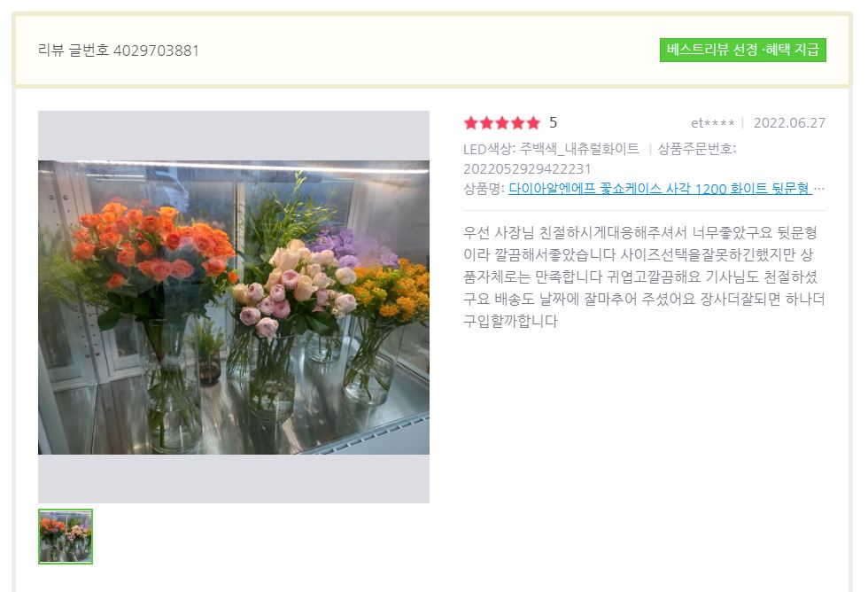The width and height of the screenshot is (868, 592).
Task: Click the 상품명 label
Action: point(484,189)
